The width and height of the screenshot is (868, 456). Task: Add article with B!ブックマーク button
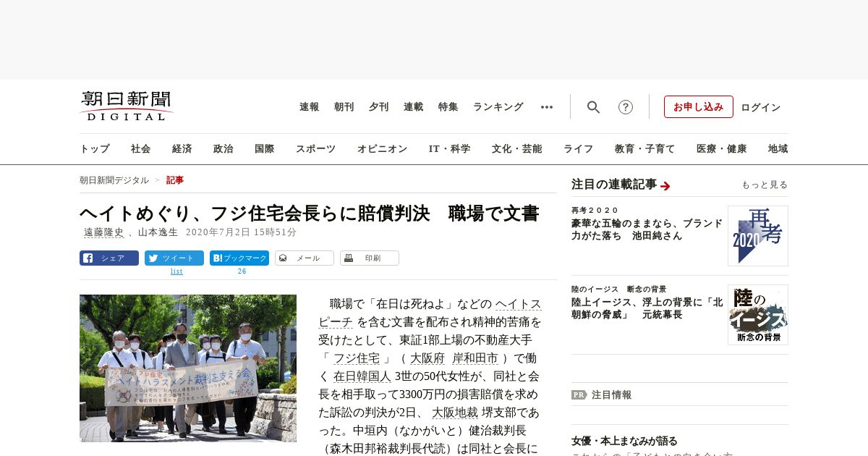pos(239,258)
